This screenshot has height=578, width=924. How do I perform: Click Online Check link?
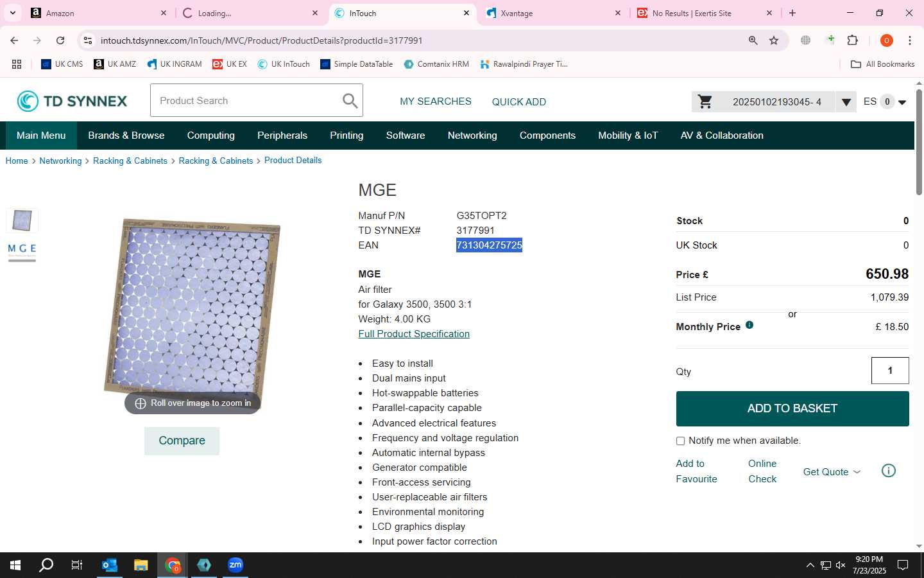[762, 471]
